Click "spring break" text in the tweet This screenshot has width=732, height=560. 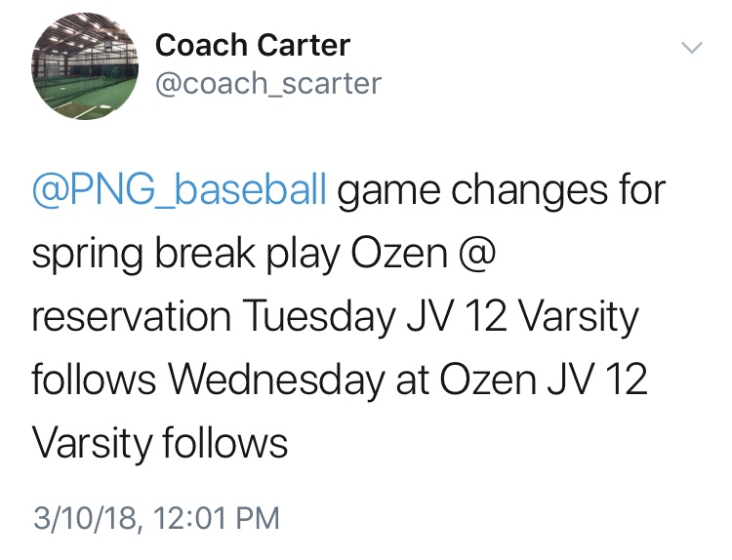[x=143, y=257]
